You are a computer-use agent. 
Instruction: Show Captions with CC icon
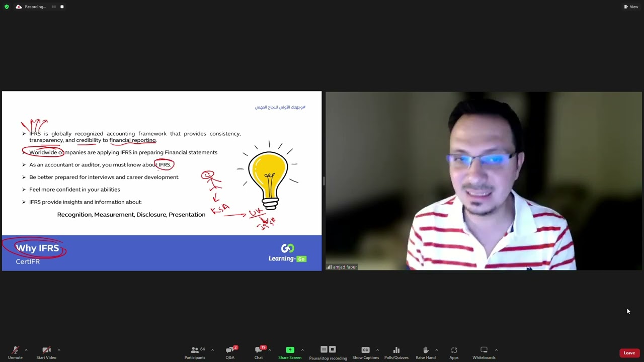365,352
